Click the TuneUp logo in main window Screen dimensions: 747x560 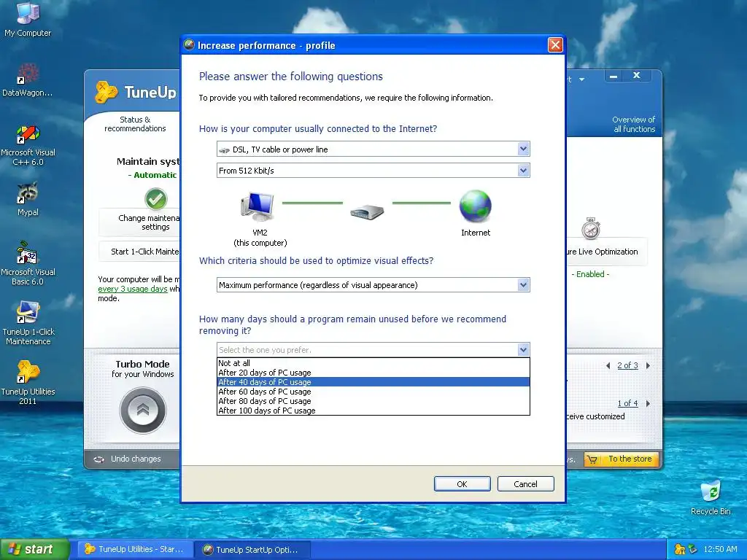(x=107, y=92)
